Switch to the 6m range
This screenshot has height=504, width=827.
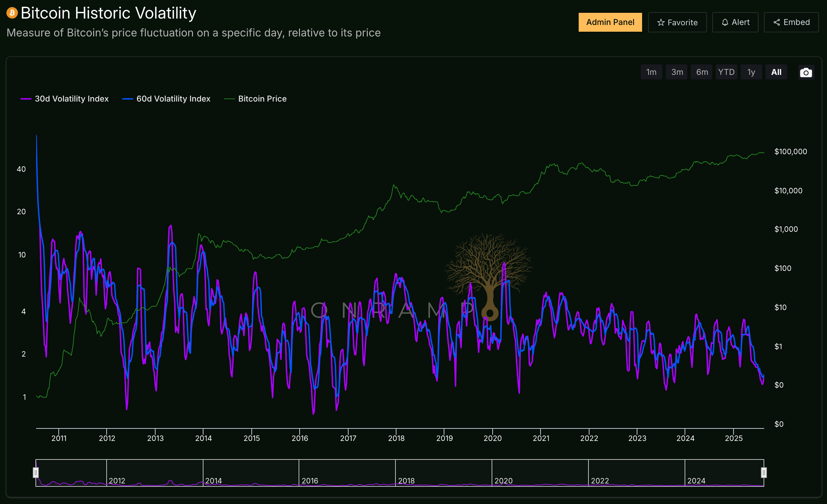[x=702, y=72]
